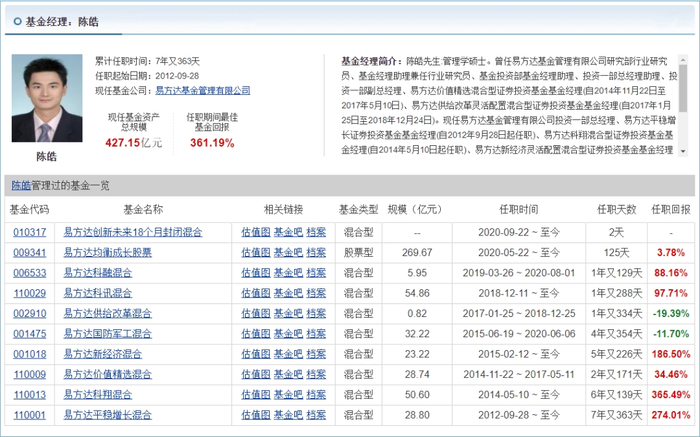700x437 pixels.
Task: Open 档案 for 易方达科融混合
Action: pos(316,273)
